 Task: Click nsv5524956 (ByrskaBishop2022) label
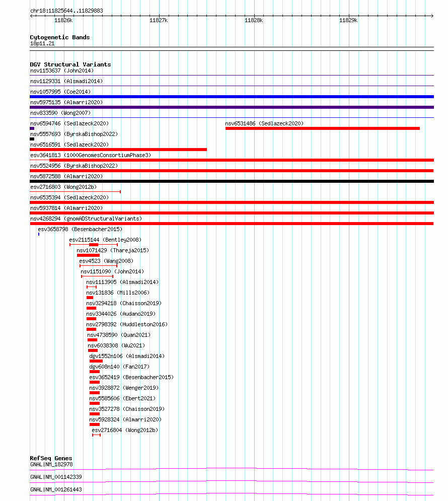tap(74, 166)
